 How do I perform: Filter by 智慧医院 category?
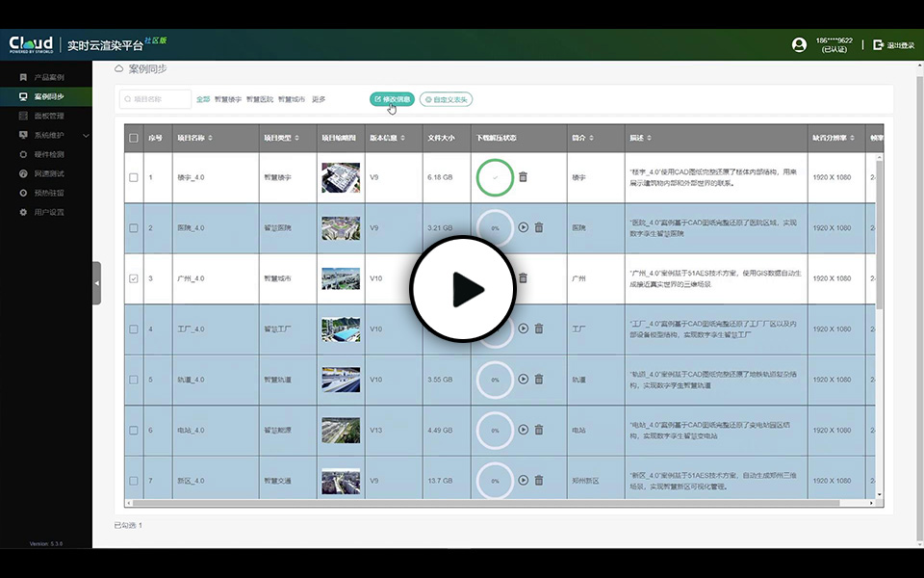(x=259, y=99)
